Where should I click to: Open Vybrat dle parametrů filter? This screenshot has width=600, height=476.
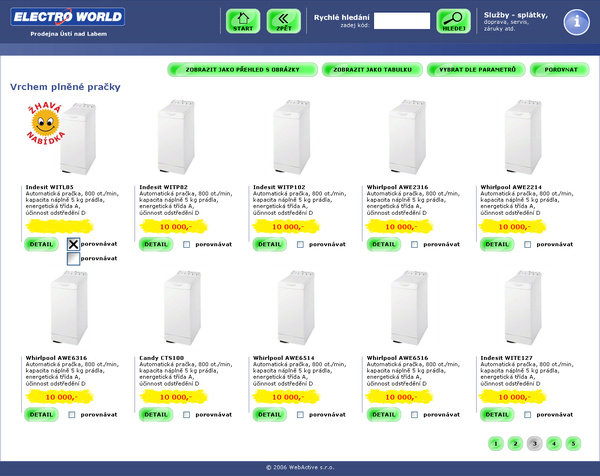(477, 70)
